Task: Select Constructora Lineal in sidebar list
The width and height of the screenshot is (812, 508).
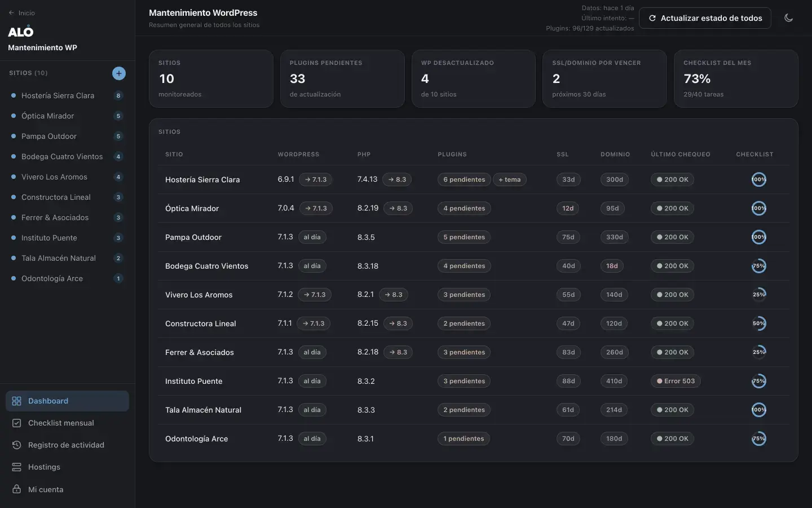Action: click(67, 197)
